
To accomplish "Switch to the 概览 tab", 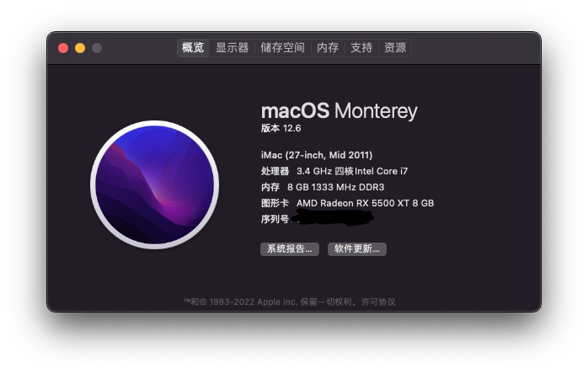I will click(x=193, y=48).
